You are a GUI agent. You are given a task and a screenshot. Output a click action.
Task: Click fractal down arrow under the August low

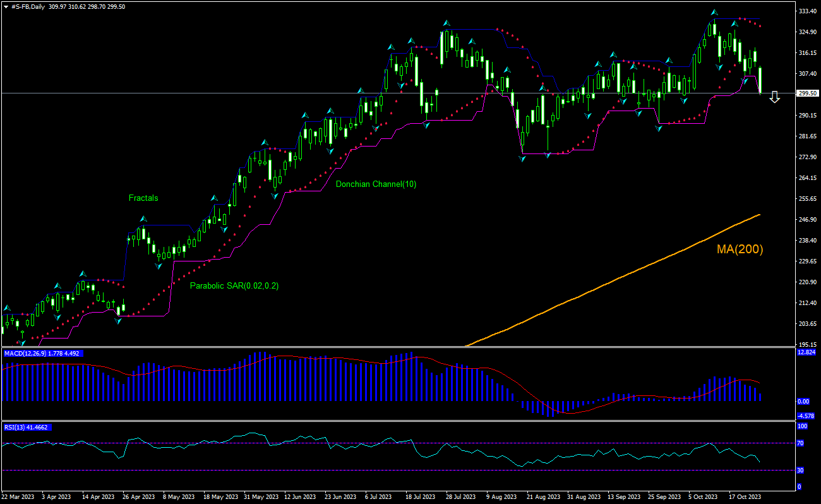(522, 159)
